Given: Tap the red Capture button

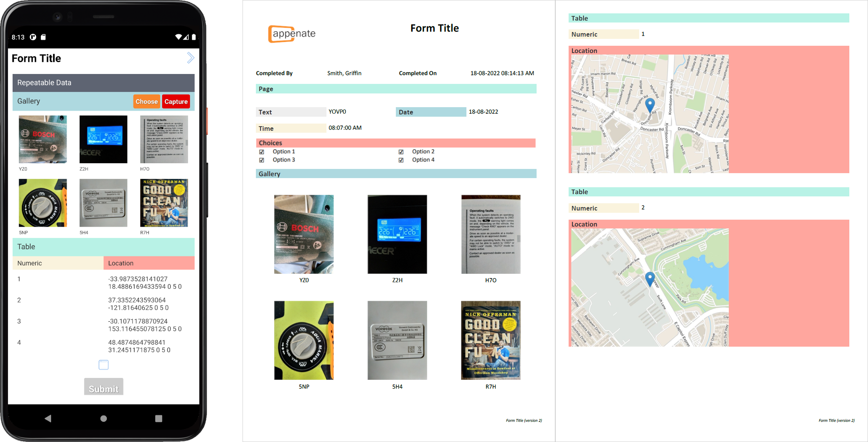Looking at the screenshot, I should [176, 101].
